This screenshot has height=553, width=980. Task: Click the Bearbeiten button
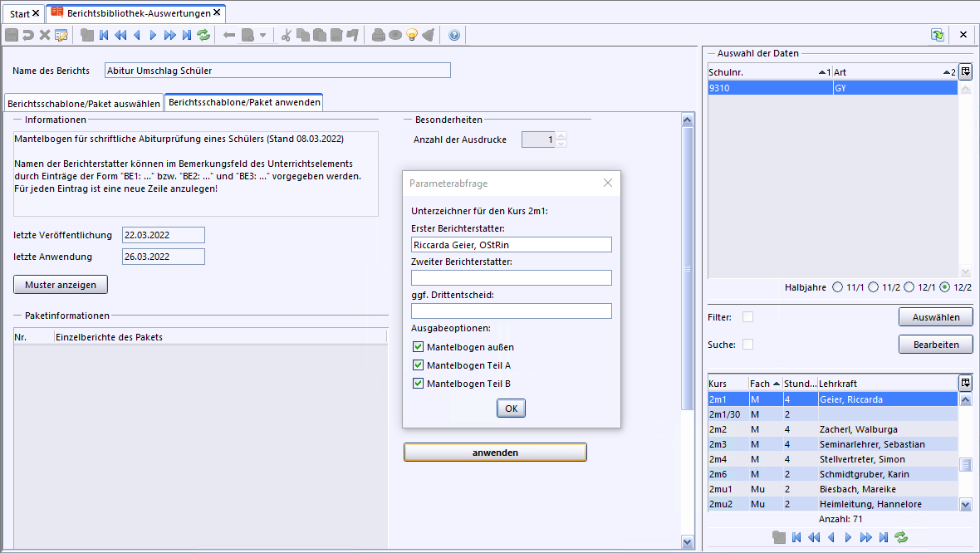936,345
